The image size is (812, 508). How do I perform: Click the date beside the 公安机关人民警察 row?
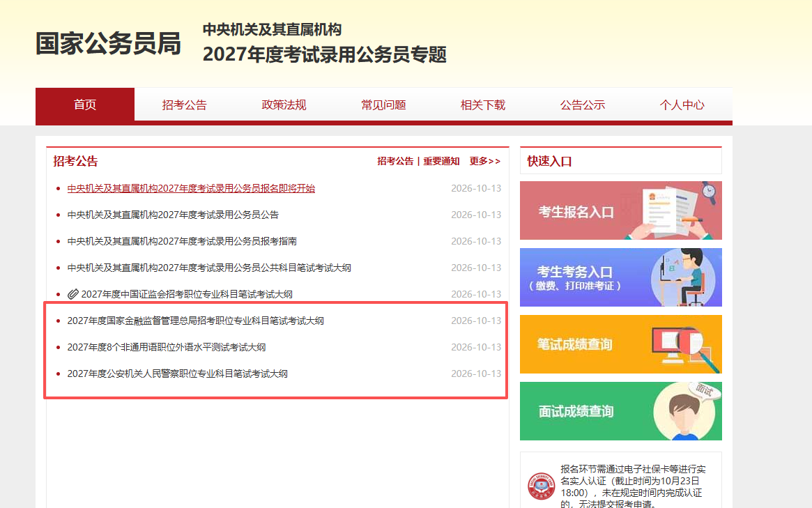click(476, 374)
